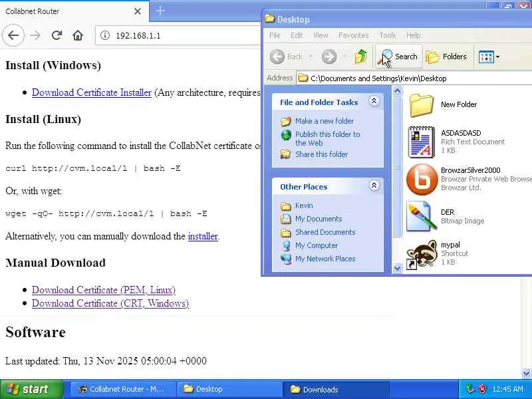The height and width of the screenshot is (399, 532).
Task: Select the New Folder icon
Action: (422, 105)
